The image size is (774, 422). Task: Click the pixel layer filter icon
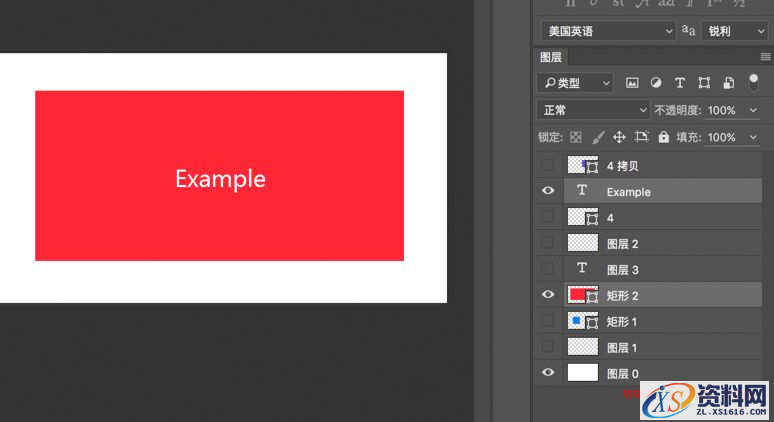point(632,83)
